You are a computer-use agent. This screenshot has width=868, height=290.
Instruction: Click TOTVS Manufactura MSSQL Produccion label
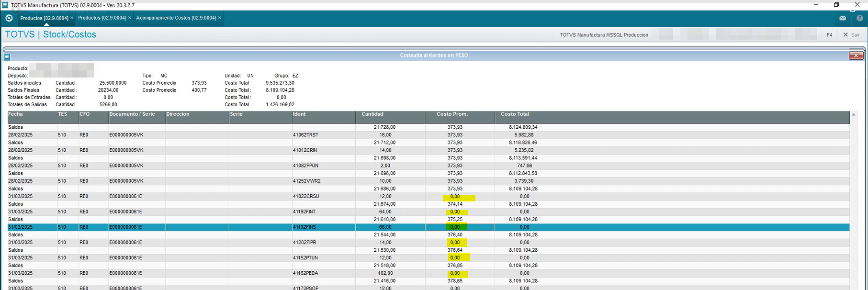tap(604, 35)
